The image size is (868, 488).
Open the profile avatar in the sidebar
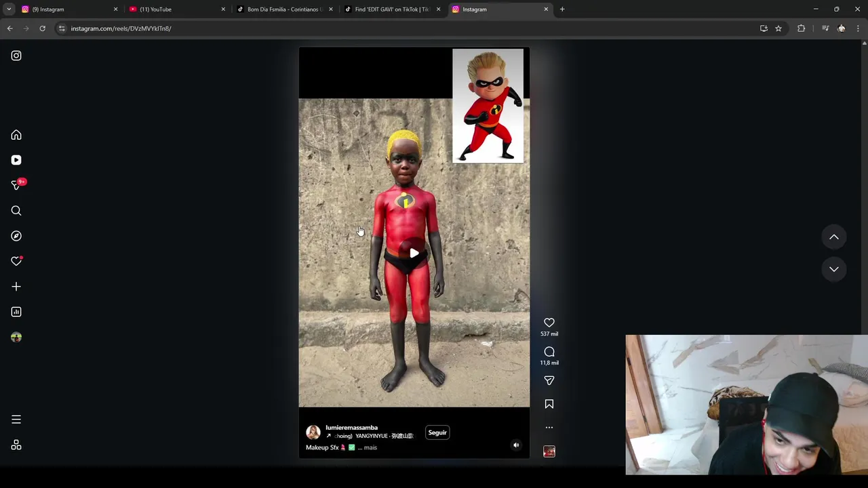point(16,337)
